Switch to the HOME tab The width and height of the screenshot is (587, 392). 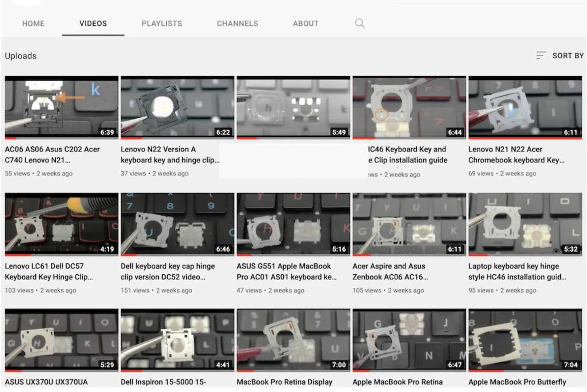[x=33, y=24]
